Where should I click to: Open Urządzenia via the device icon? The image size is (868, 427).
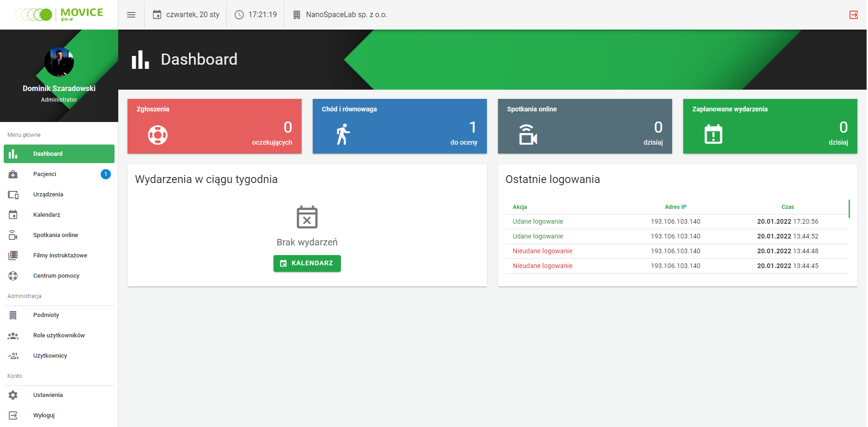coord(13,194)
